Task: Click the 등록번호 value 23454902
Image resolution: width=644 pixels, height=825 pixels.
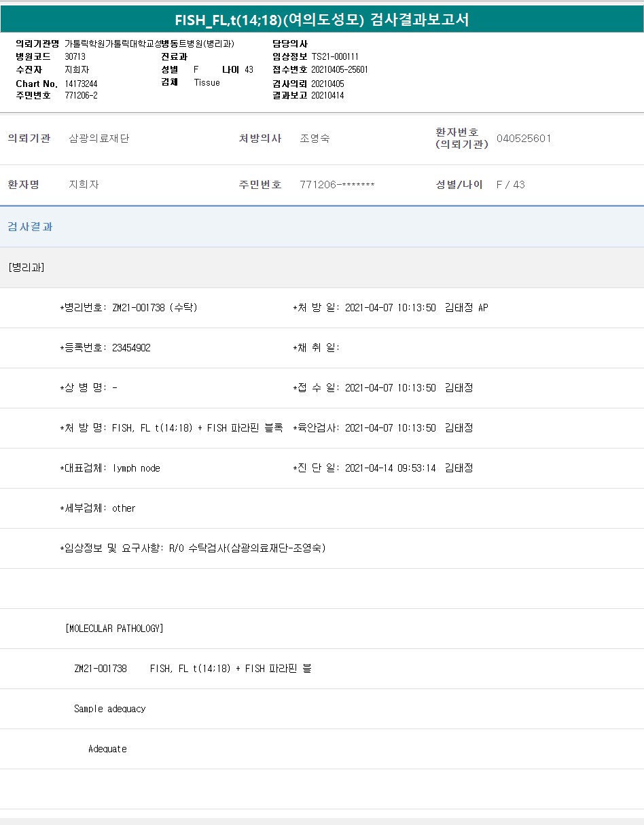Action: (131, 348)
